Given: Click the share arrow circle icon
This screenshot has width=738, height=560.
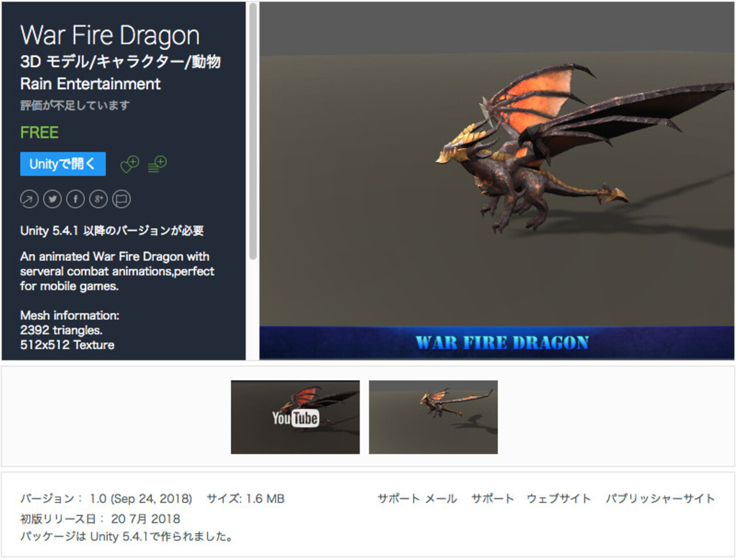Looking at the screenshot, I should tap(29, 199).
